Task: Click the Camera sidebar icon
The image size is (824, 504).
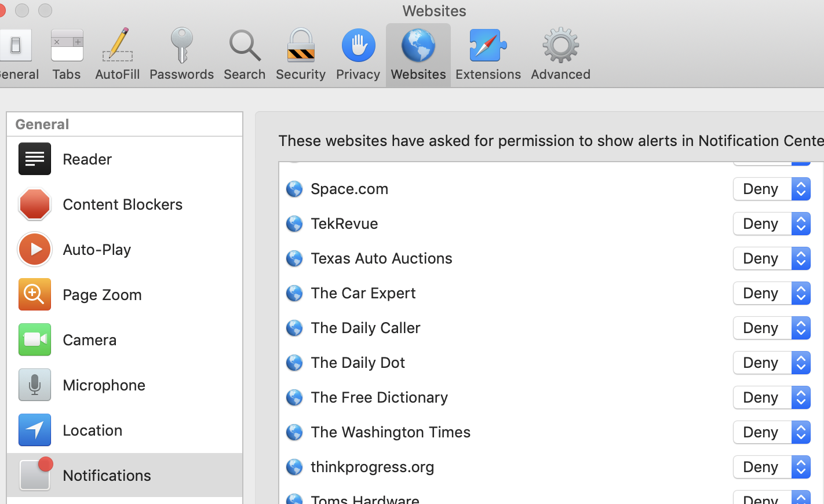Action: coord(35,339)
